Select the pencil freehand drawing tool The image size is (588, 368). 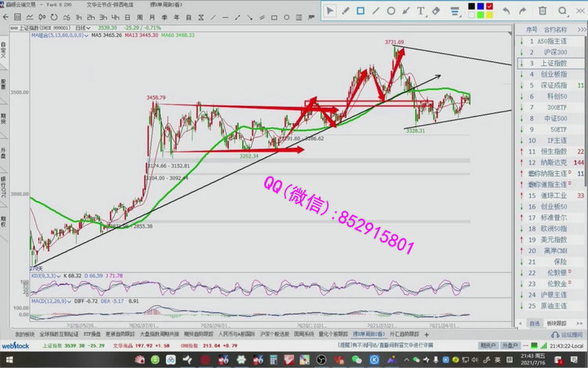click(346, 10)
